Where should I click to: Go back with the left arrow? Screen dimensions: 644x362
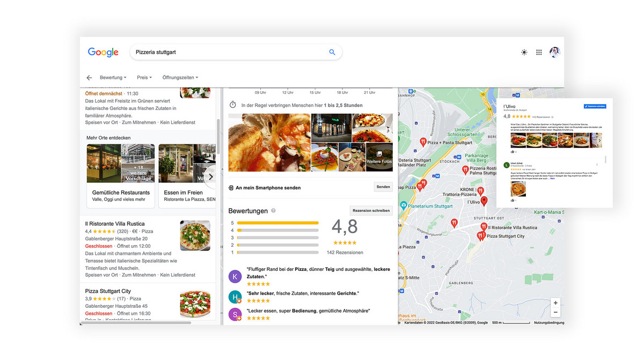pos(89,78)
